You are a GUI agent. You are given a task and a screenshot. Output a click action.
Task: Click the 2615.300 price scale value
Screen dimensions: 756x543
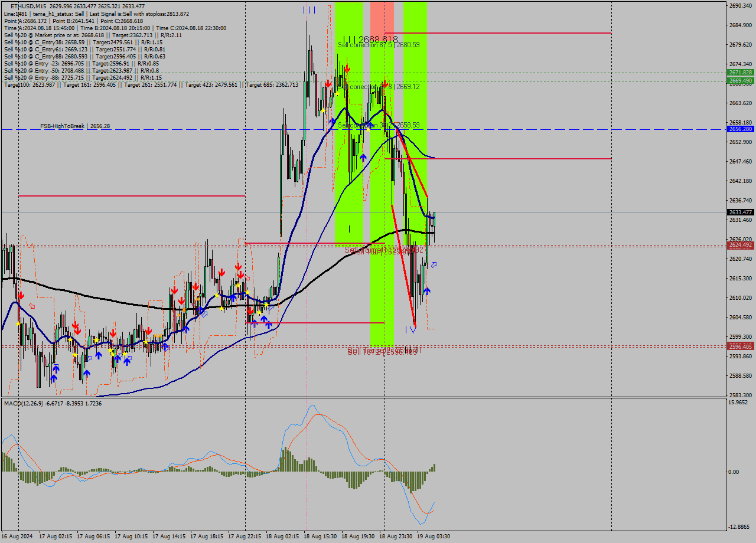click(740, 278)
